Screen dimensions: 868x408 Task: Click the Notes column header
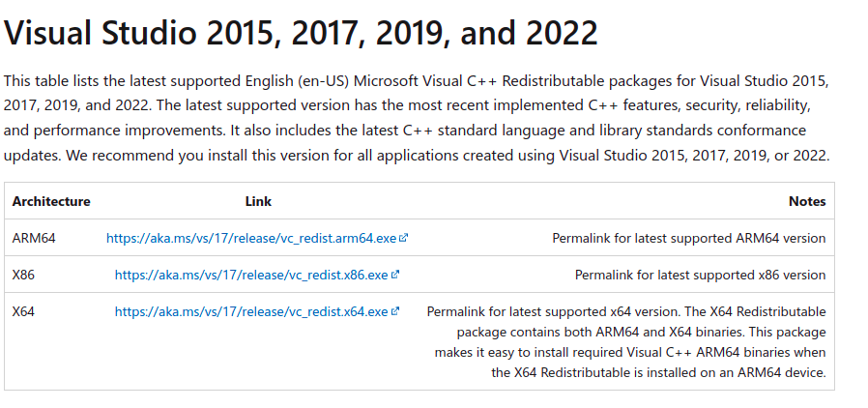[807, 201]
